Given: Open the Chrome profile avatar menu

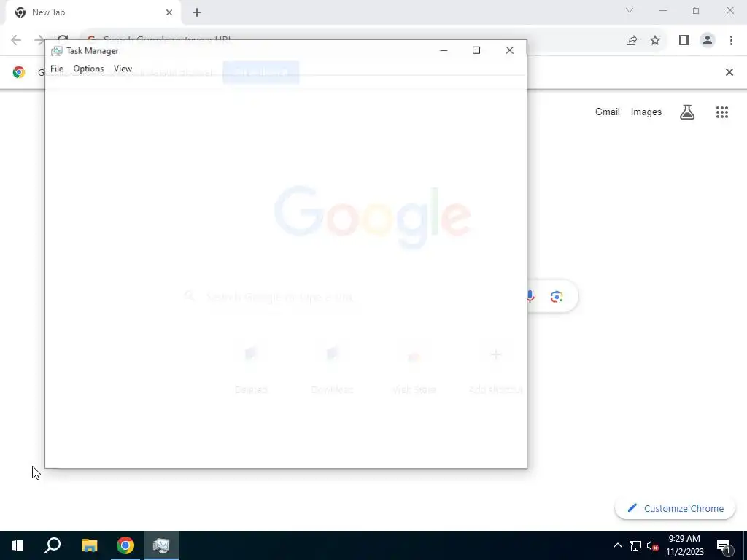Looking at the screenshot, I should coord(708,41).
